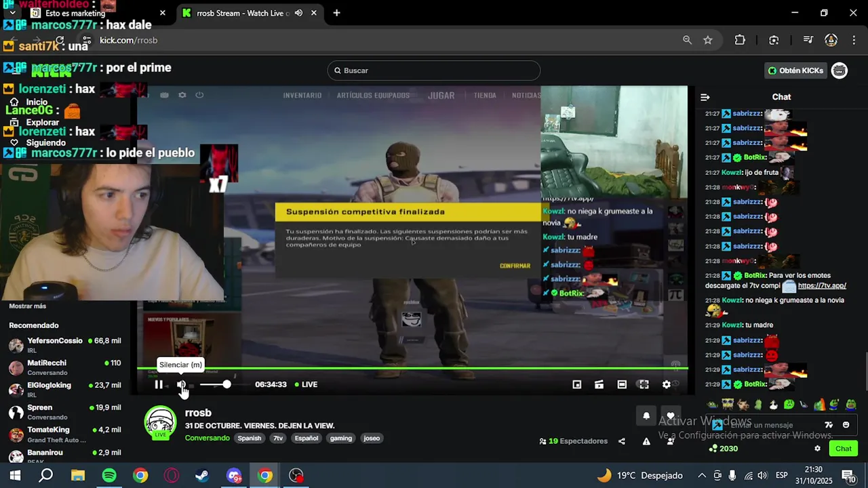Follow rrosb with the heart button
This screenshot has width=868, height=488.
tap(671, 416)
